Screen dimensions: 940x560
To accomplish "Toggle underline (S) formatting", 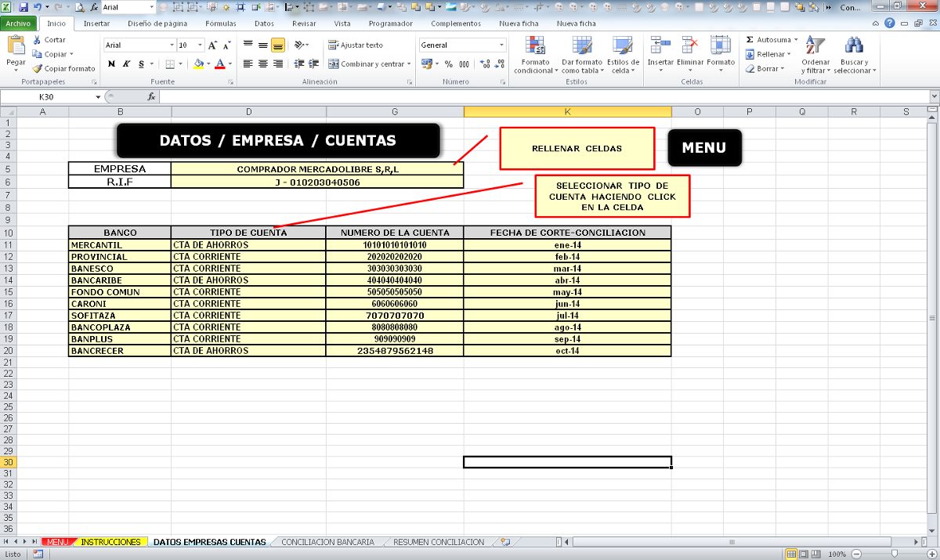I will [141, 63].
